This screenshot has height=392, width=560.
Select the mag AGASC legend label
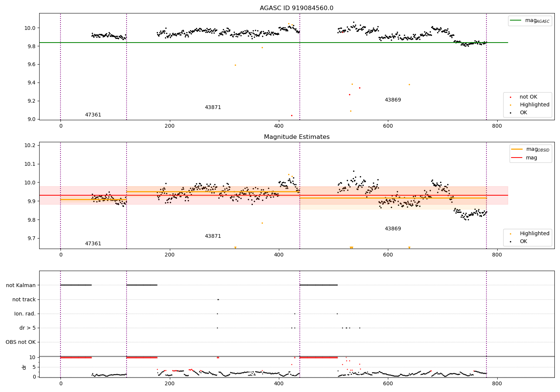[x=537, y=21]
